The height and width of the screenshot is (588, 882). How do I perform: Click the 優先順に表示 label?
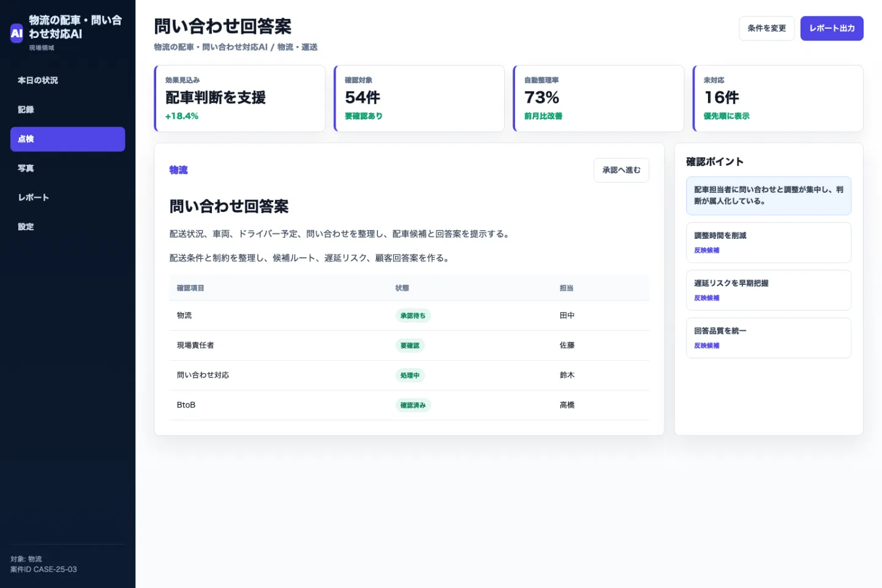click(x=726, y=116)
